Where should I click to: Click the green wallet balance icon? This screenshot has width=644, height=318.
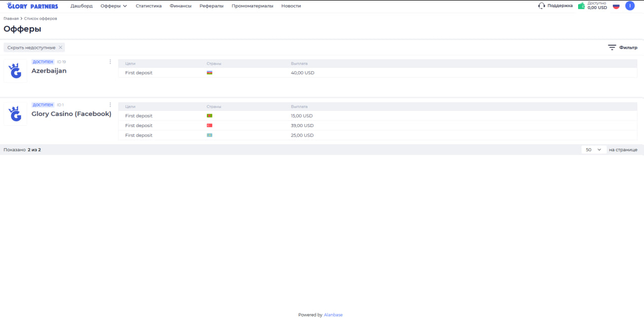click(582, 6)
